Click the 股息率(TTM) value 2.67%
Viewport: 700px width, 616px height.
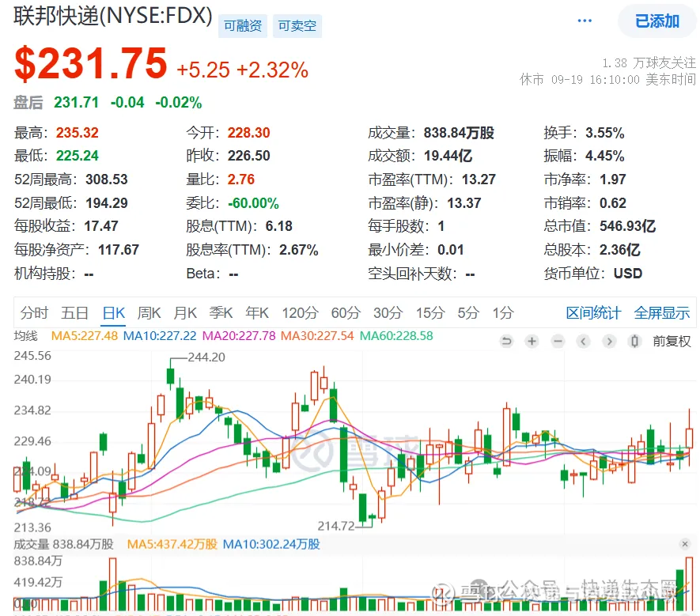coord(299,250)
